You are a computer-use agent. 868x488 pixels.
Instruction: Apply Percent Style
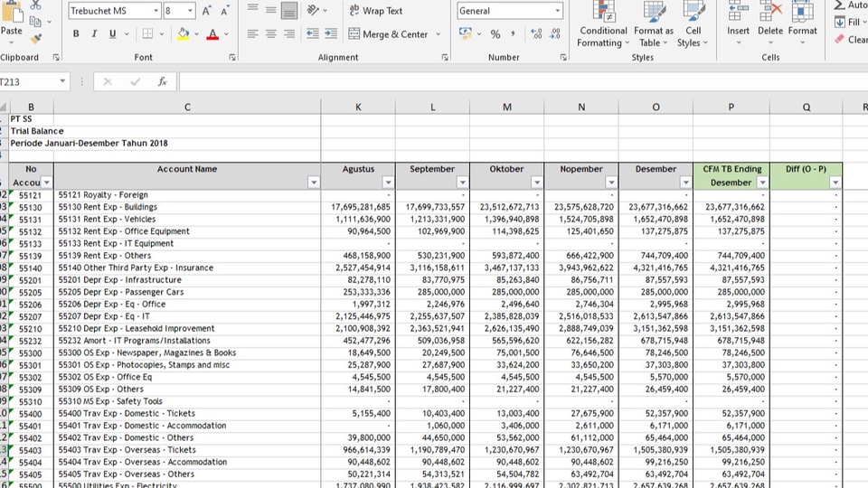pos(495,34)
